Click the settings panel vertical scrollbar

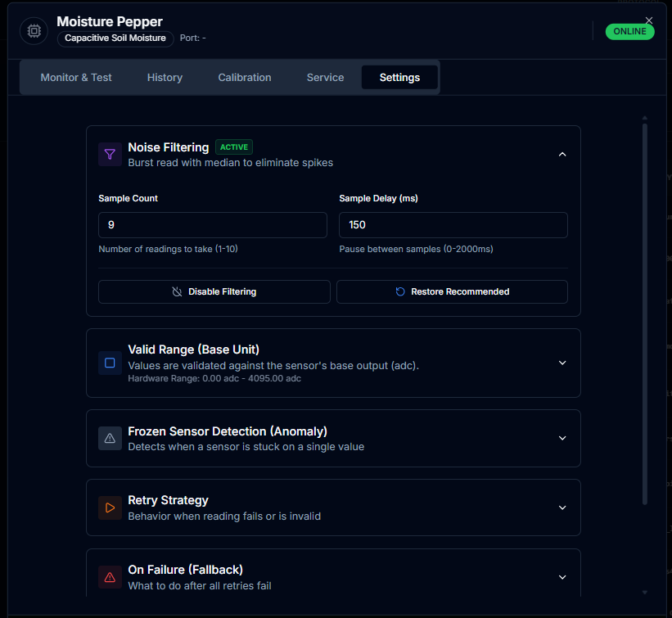click(x=644, y=314)
